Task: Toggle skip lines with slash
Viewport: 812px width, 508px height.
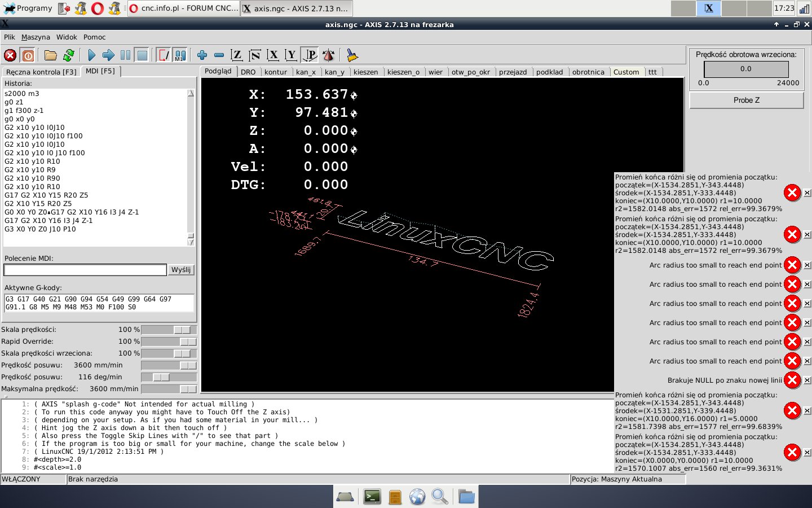Action: (x=164, y=55)
